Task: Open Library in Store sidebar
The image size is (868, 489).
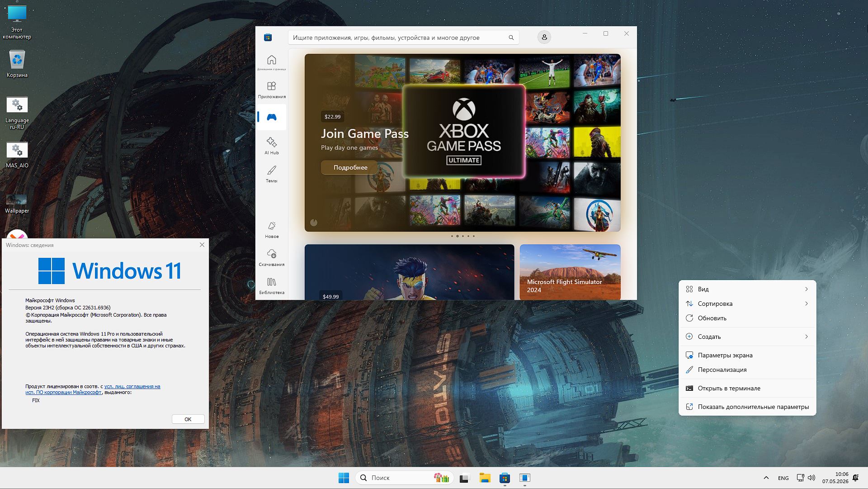Action: 271,285
